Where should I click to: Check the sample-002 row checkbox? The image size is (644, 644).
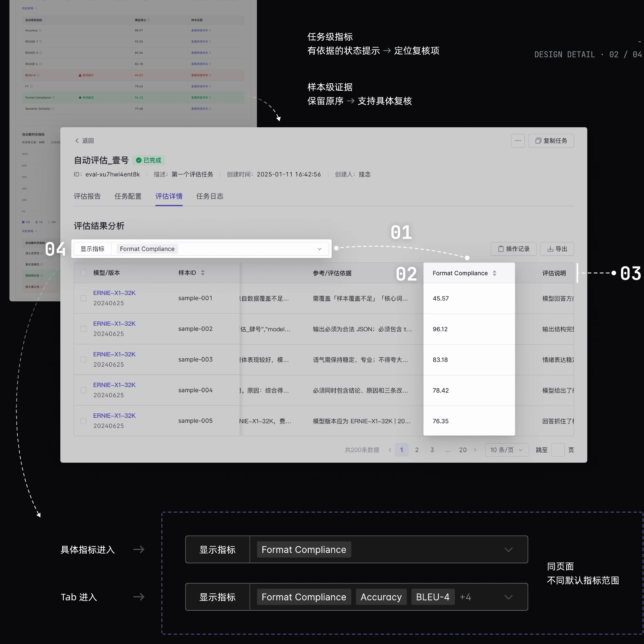point(84,329)
